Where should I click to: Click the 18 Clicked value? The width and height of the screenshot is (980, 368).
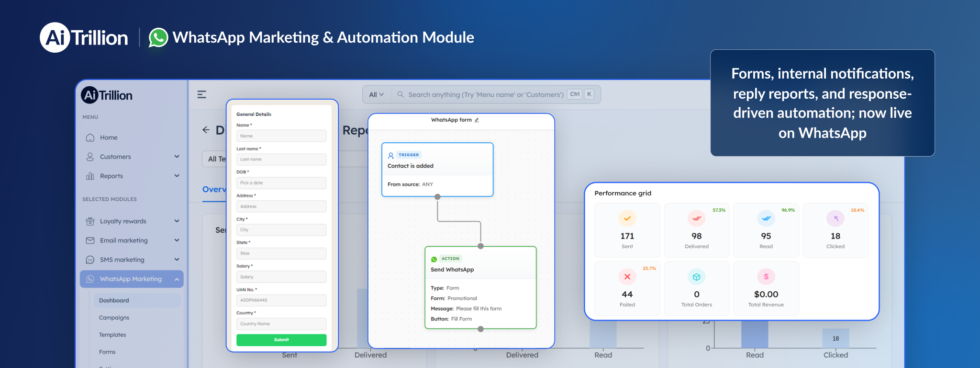tap(835, 236)
